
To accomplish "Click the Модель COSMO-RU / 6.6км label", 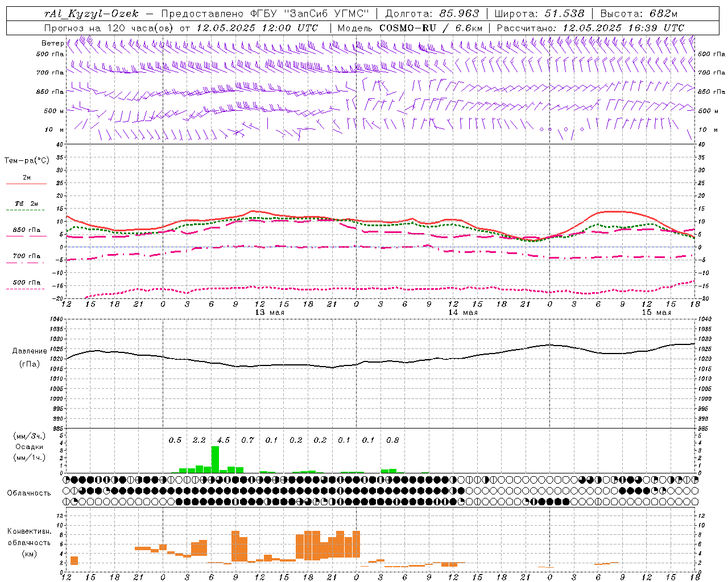I will tap(410, 28).
